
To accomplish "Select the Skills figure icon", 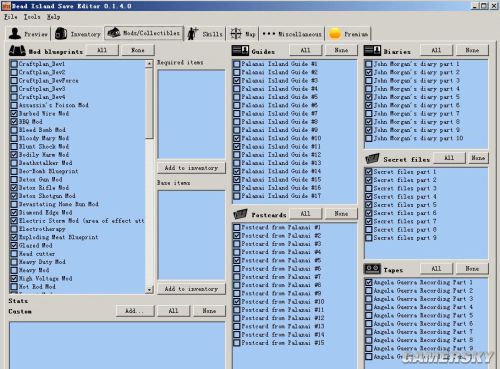I will [x=193, y=33].
